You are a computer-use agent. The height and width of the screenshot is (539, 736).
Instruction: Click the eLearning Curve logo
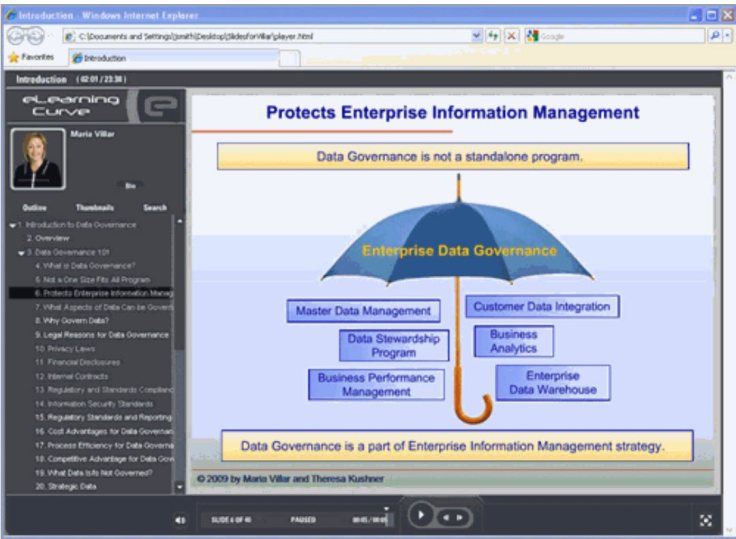[x=96, y=106]
